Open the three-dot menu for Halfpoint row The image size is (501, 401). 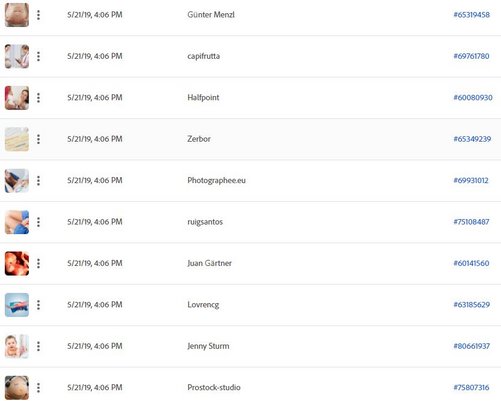pos(39,98)
